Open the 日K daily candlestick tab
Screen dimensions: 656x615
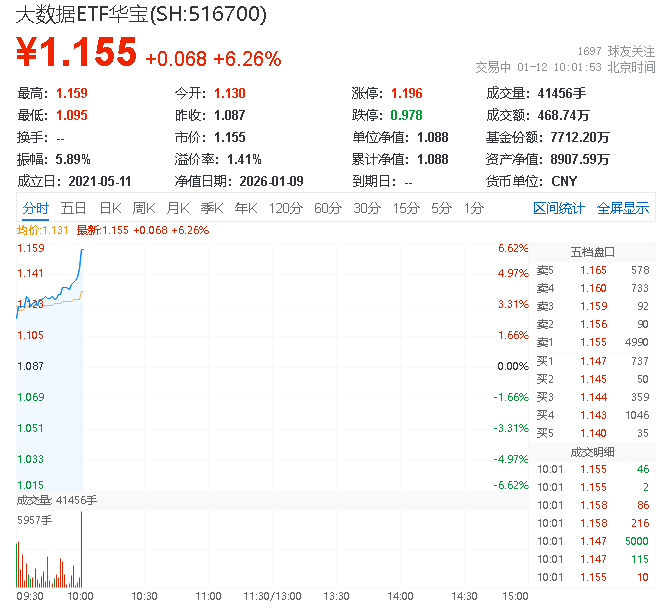coord(110,208)
